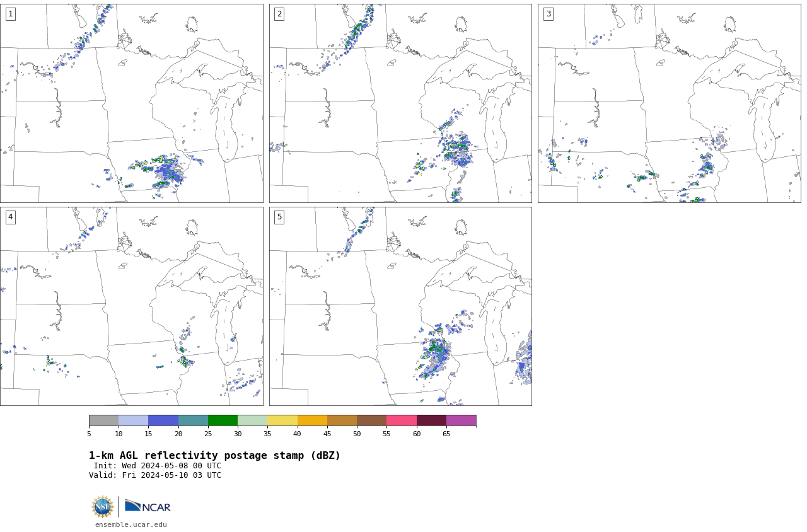Click colorbar tick label 10
Viewport: 807px width, 532px height.
[119, 434]
